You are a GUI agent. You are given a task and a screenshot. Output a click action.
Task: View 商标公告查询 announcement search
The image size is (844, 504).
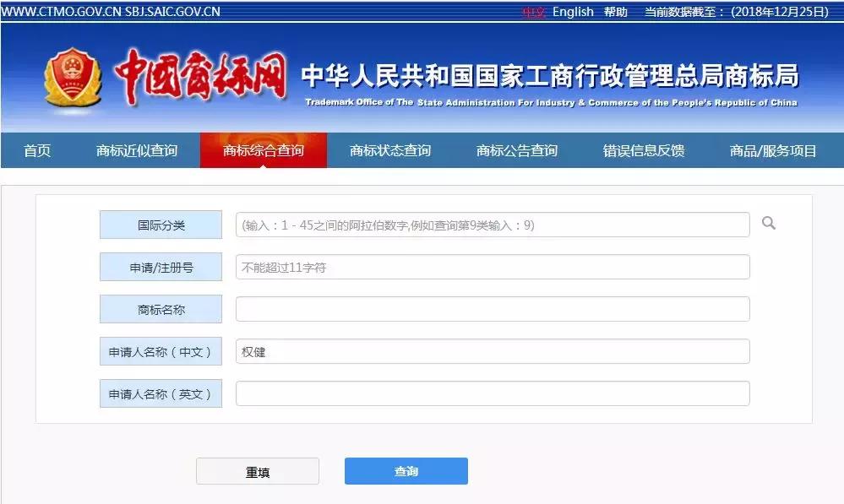point(517,150)
